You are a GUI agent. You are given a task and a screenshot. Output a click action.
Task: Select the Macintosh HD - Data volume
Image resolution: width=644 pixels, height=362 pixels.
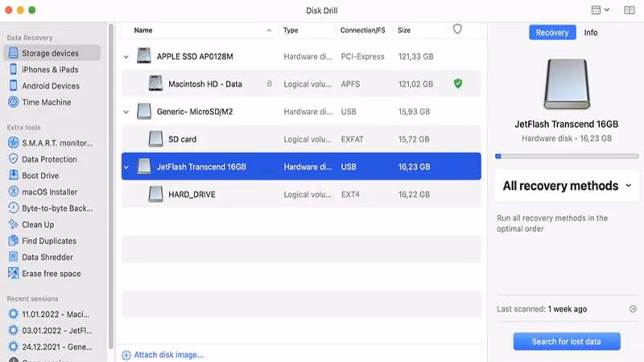coord(301,84)
